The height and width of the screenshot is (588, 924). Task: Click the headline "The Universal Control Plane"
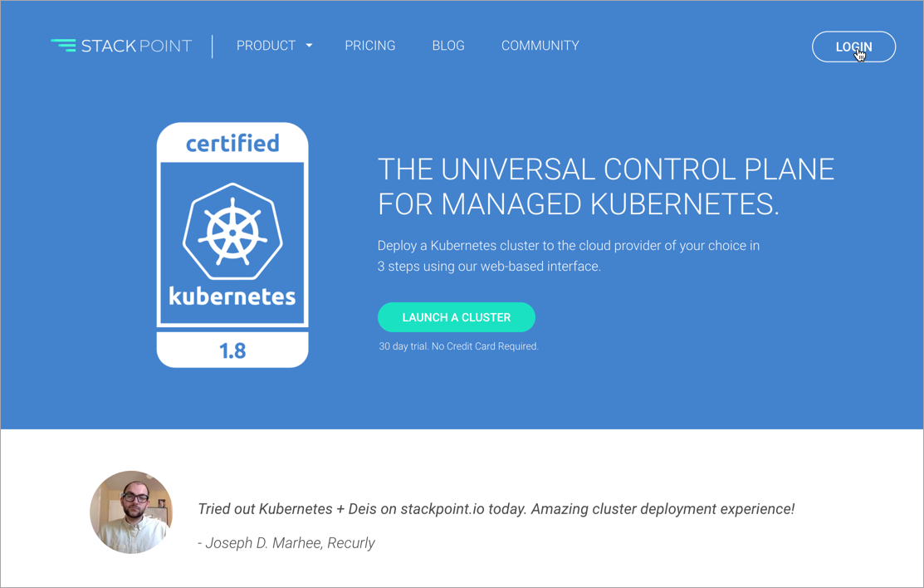pos(606,169)
